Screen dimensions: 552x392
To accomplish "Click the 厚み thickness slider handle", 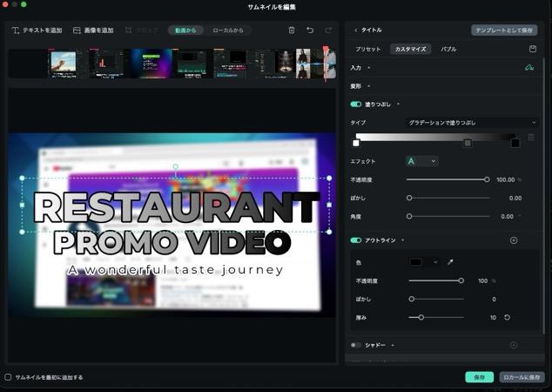I will 421,317.
